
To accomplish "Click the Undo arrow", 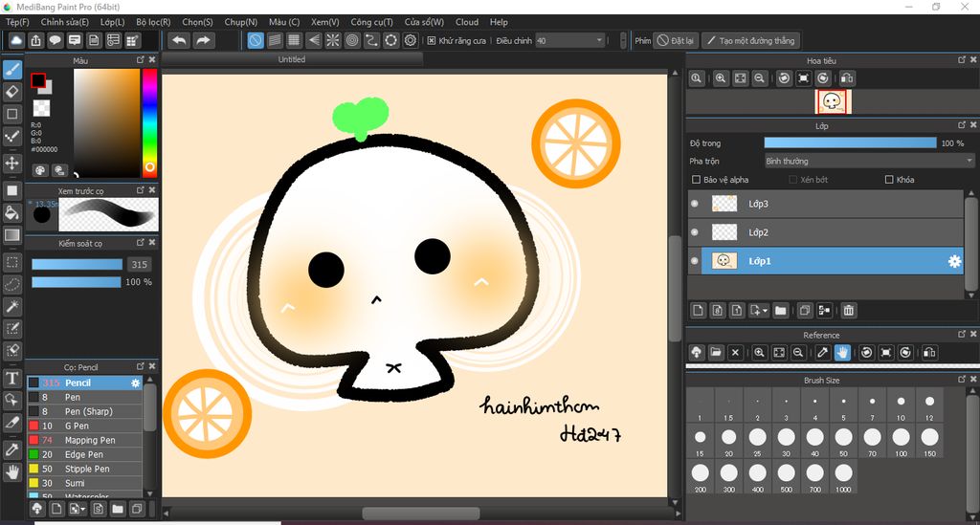I will [179, 40].
